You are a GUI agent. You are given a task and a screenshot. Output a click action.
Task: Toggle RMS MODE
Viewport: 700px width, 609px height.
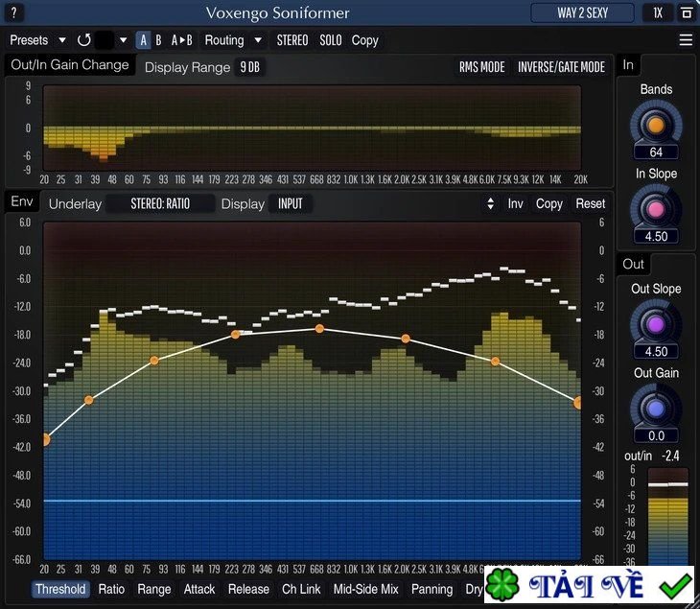click(481, 67)
